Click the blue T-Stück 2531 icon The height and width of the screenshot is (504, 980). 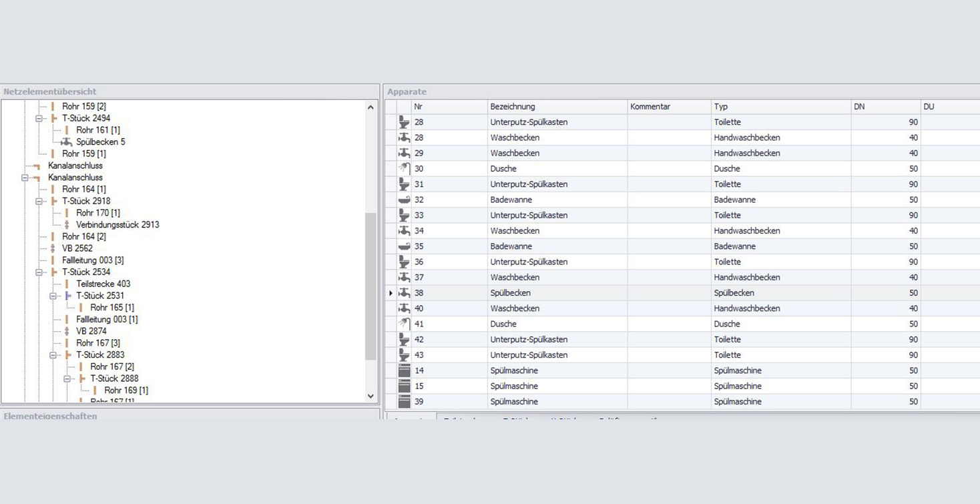[67, 296]
